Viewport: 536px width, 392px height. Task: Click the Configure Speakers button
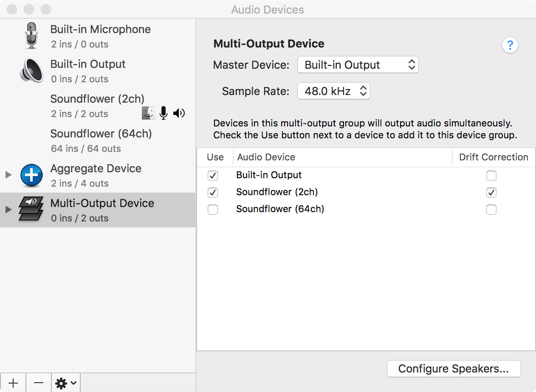454,369
